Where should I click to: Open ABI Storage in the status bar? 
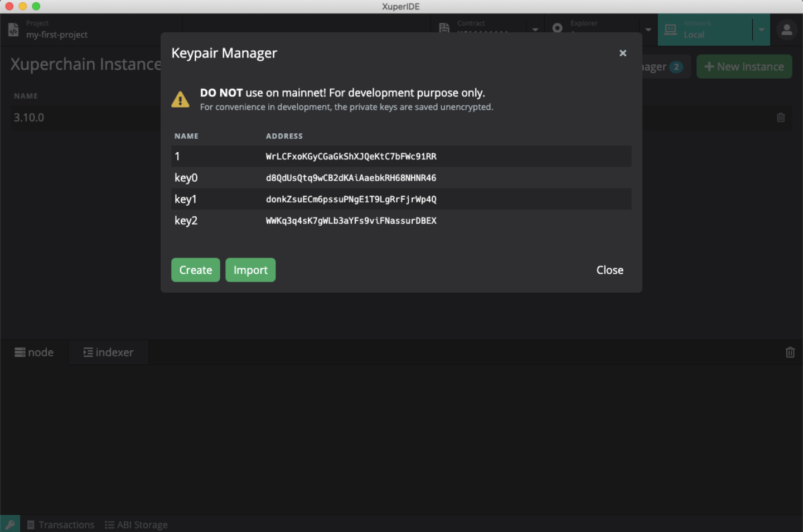tap(136, 525)
